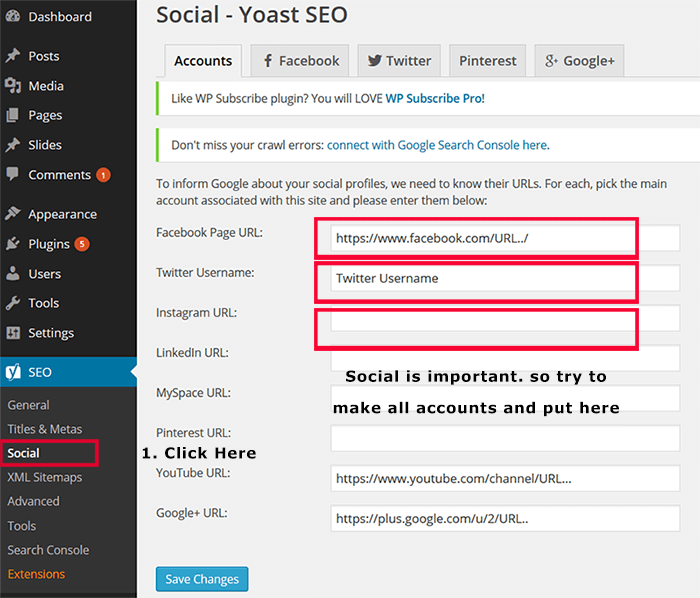The image size is (700, 598).
Task: Open Media in the sidebar menu
Action: click(x=68, y=86)
